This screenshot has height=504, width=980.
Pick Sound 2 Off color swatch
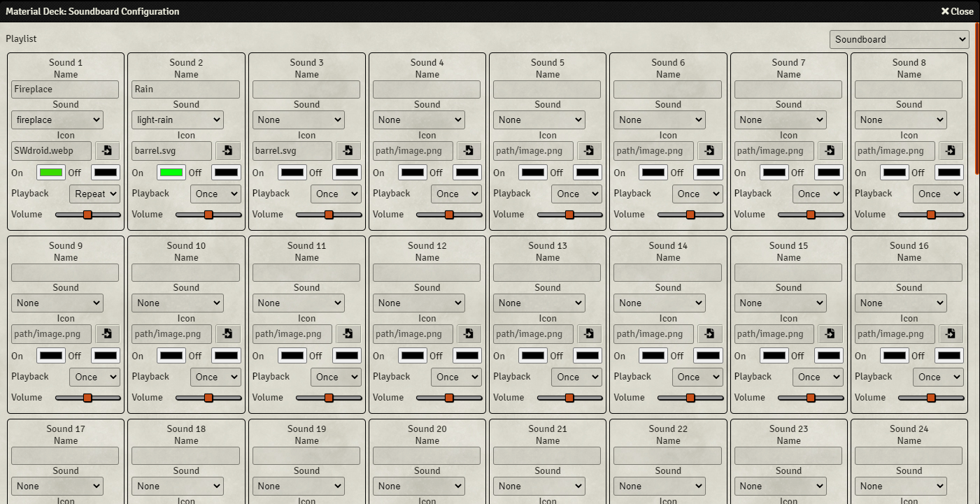pos(226,173)
